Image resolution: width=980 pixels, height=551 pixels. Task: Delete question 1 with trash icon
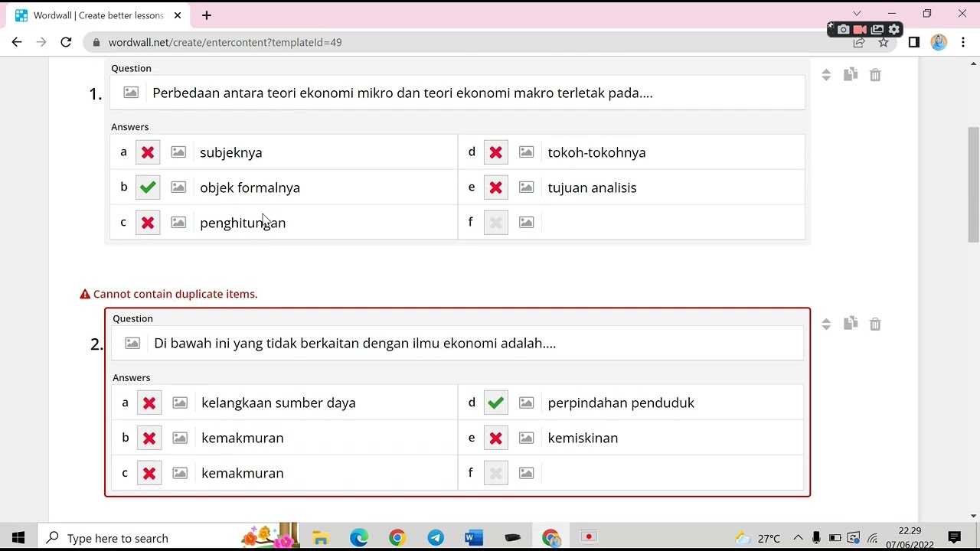click(x=875, y=74)
